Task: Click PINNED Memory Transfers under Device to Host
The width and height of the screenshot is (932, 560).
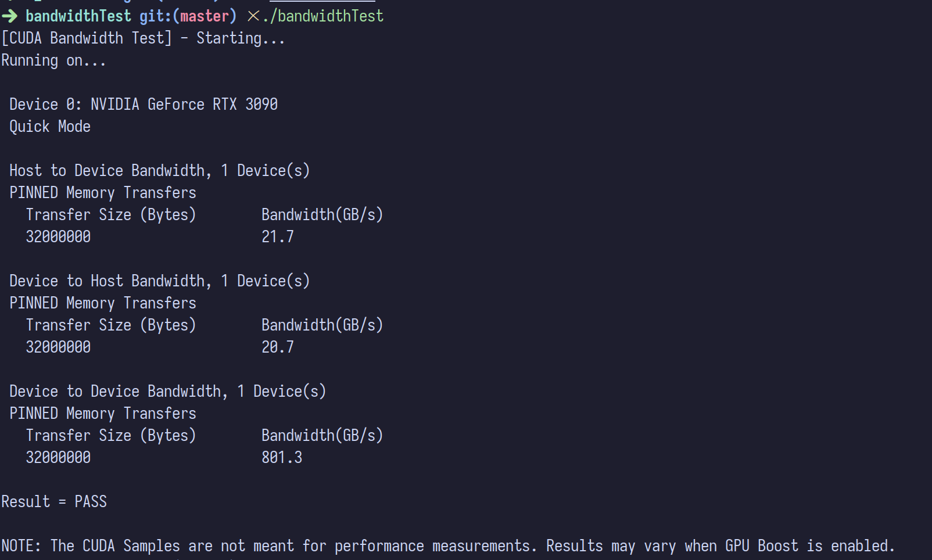Action: 103,303
